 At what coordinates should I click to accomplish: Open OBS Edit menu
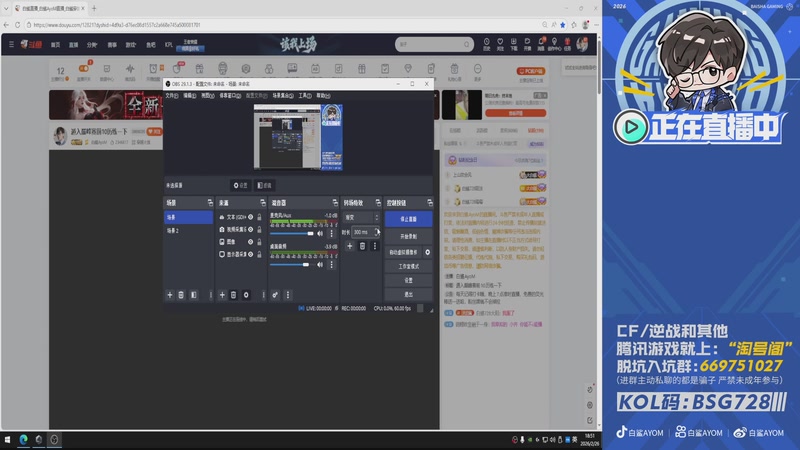point(190,95)
